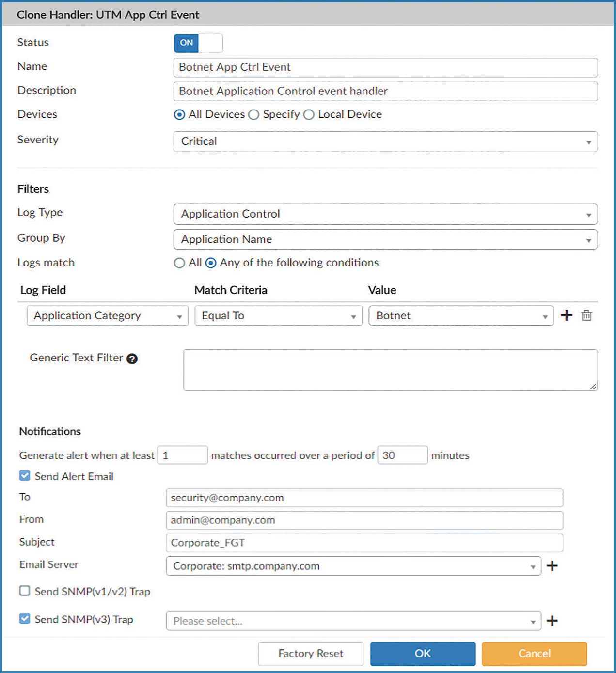Screen dimensions: 616x673
Task: Select All for Logs match
Action: (179, 263)
